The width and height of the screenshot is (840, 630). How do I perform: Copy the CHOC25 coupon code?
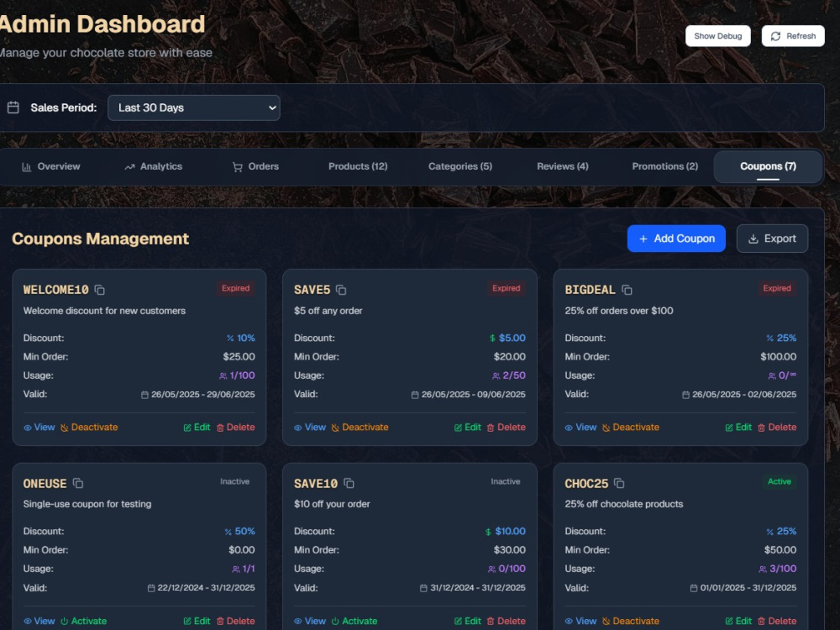tap(619, 483)
